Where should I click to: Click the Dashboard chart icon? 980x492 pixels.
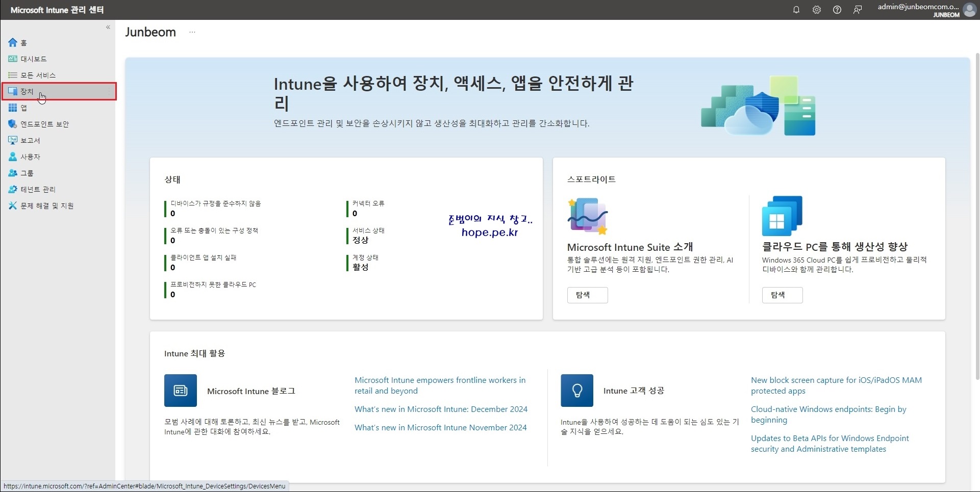(13, 59)
